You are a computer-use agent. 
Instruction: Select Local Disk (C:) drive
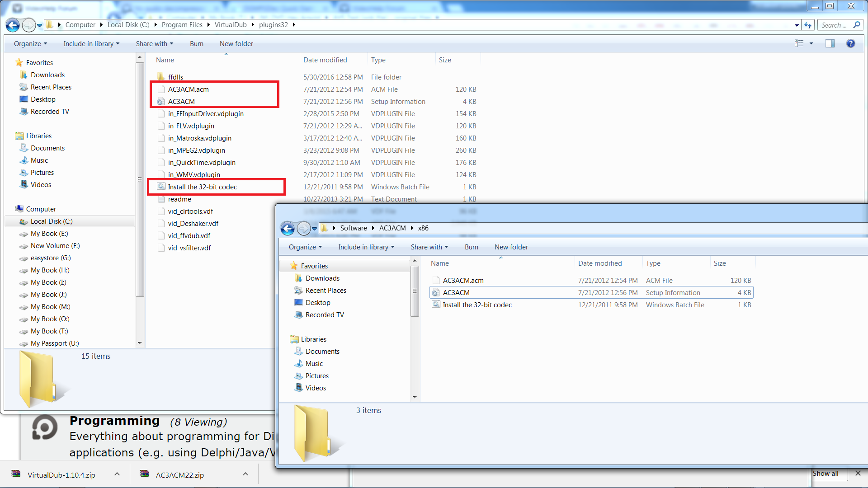[x=52, y=221]
